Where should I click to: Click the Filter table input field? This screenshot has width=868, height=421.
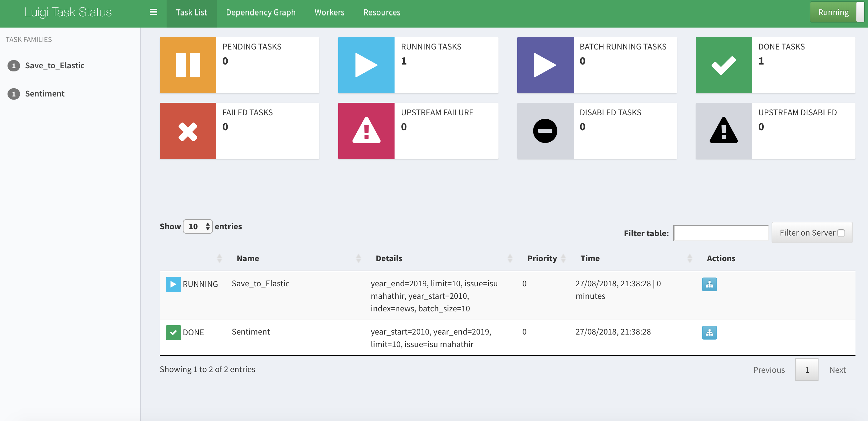pos(721,233)
